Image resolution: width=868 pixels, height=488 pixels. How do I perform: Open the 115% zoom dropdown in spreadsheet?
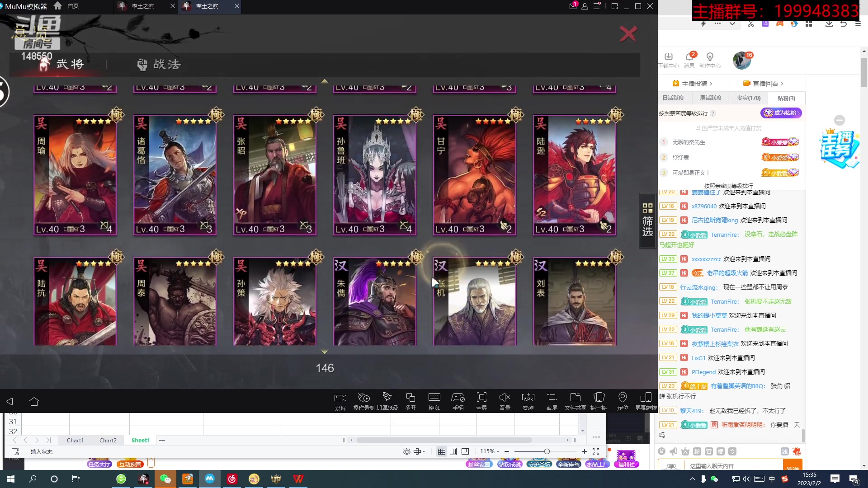click(490, 451)
